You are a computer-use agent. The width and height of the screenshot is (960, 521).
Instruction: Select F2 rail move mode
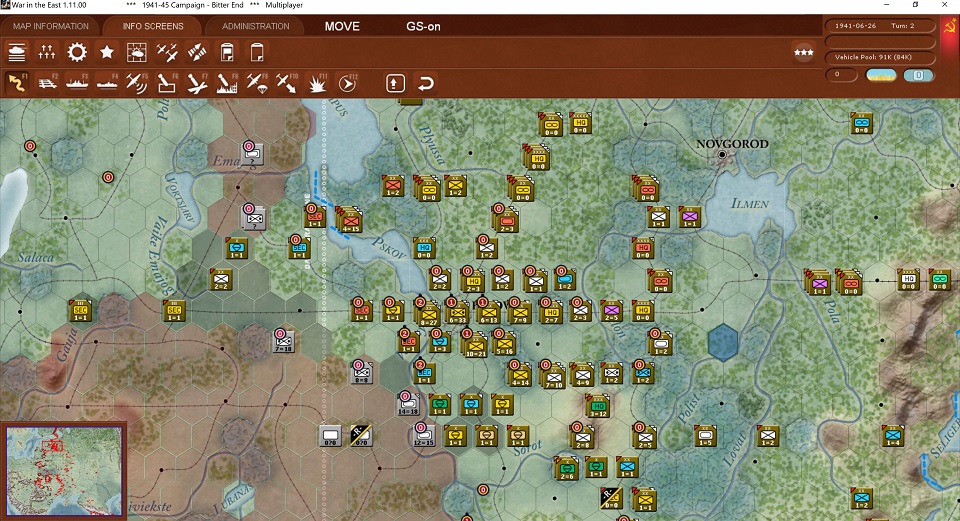click(47, 83)
